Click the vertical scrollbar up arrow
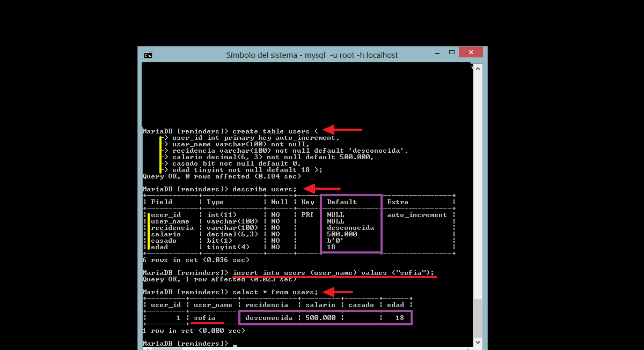The width and height of the screenshot is (644, 350). (x=478, y=68)
